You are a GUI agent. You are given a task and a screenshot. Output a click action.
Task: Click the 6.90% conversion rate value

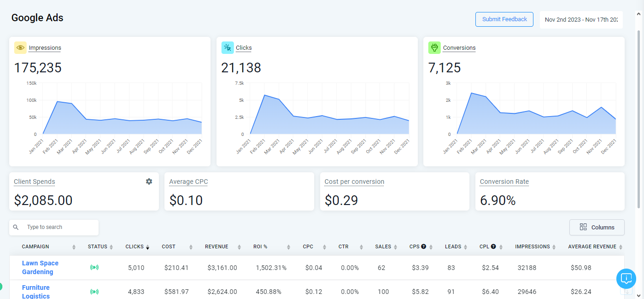coord(498,200)
